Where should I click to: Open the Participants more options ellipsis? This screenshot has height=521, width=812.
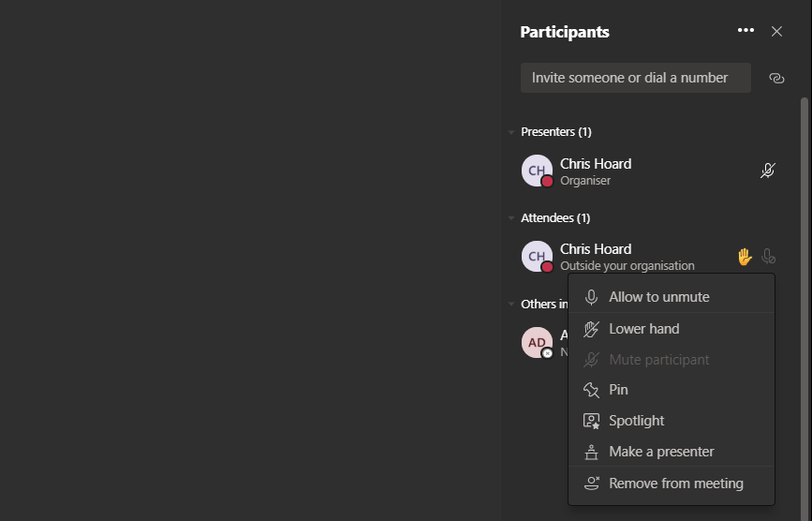point(746,31)
